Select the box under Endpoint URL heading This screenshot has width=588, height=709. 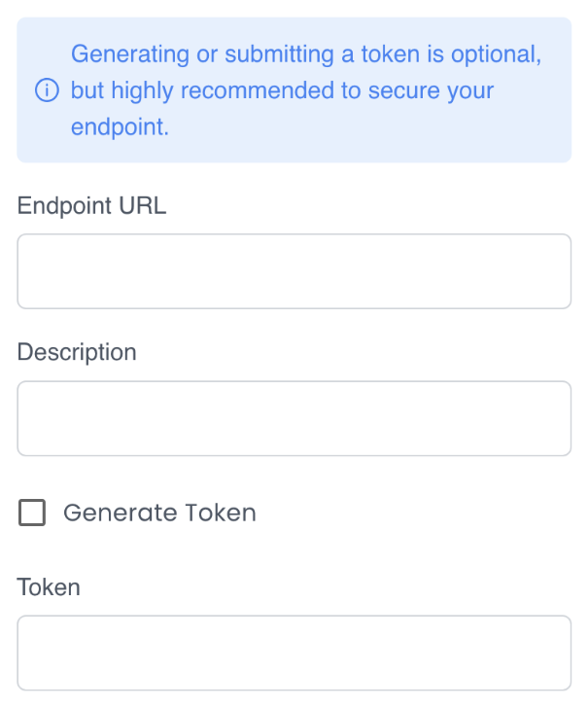294,271
